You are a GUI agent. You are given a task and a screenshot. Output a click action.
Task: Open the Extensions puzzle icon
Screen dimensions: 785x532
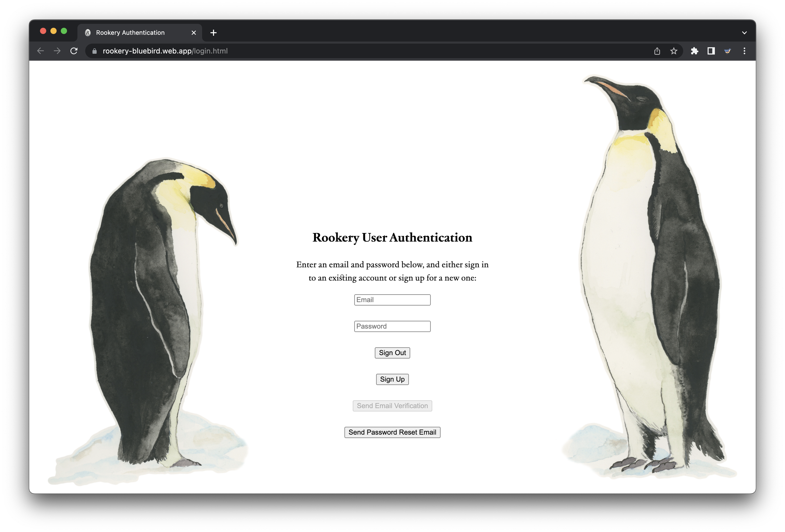pyautogui.click(x=695, y=51)
